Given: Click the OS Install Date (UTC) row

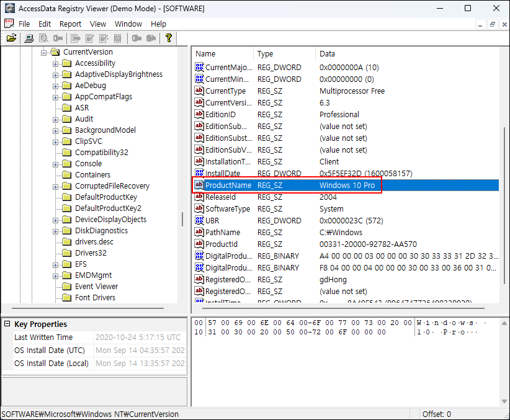Looking at the screenshot, I should coord(99,351).
